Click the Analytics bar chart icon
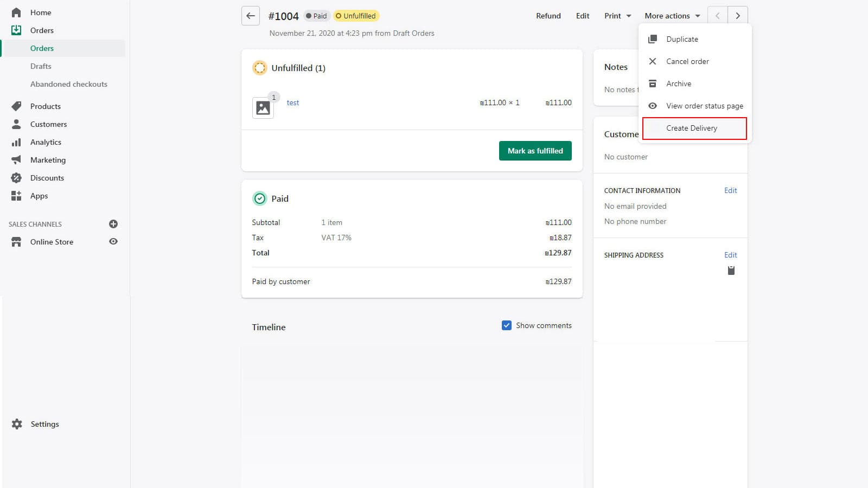The width and height of the screenshot is (868, 488). pos(16,142)
